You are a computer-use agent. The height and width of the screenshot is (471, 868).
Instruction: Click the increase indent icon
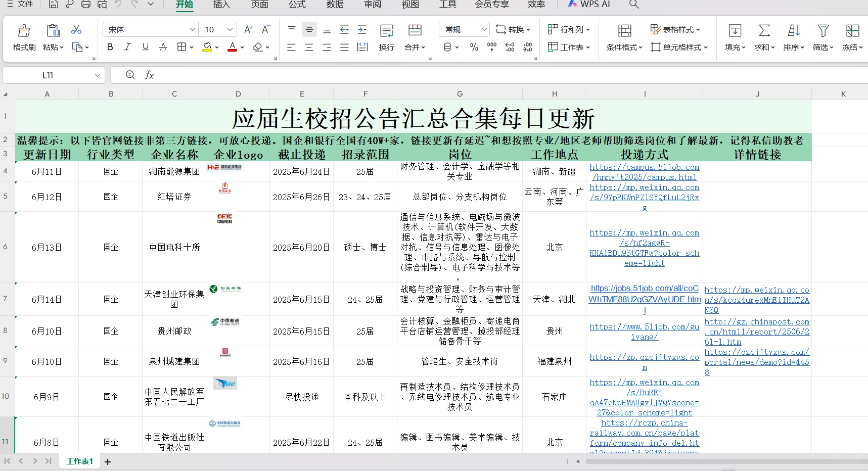pyautogui.click(x=362, y=29)
